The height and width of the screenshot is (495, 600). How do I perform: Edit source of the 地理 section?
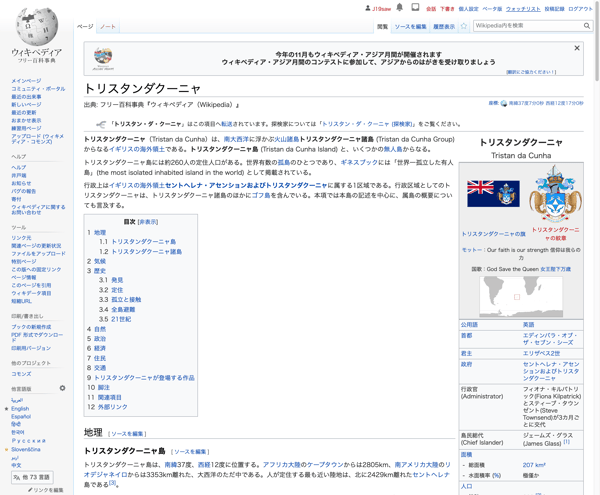click(x=127, y=434)
